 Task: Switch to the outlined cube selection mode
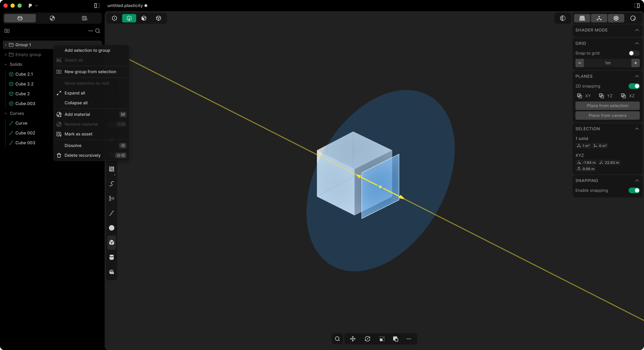click(x=158, y=18)
